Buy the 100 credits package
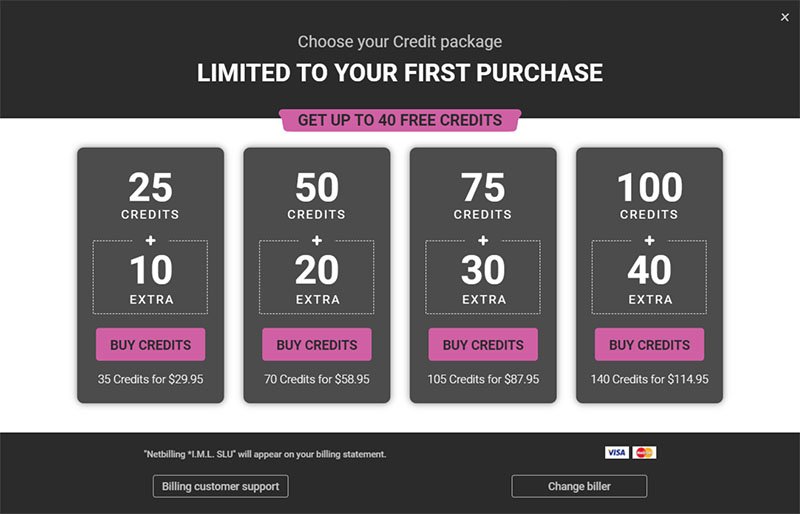The height and width of the screenshot is (514, 800). tap(649, 345)
